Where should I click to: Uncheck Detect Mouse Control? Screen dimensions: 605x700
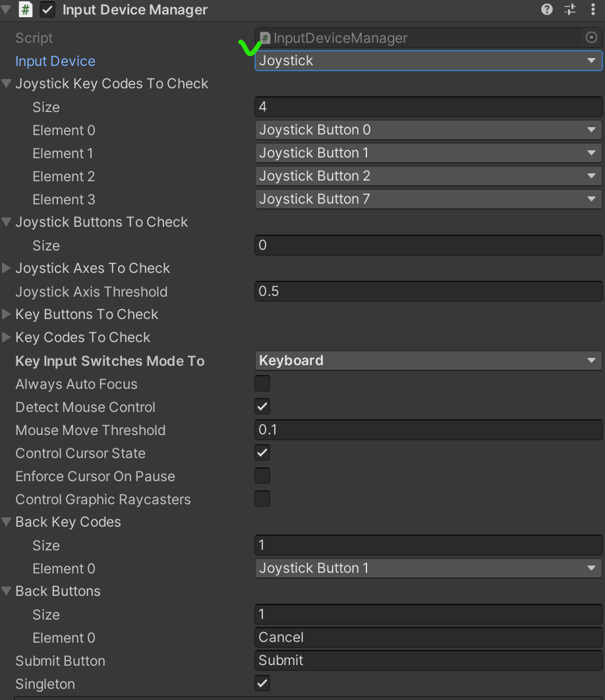[262, 407]
